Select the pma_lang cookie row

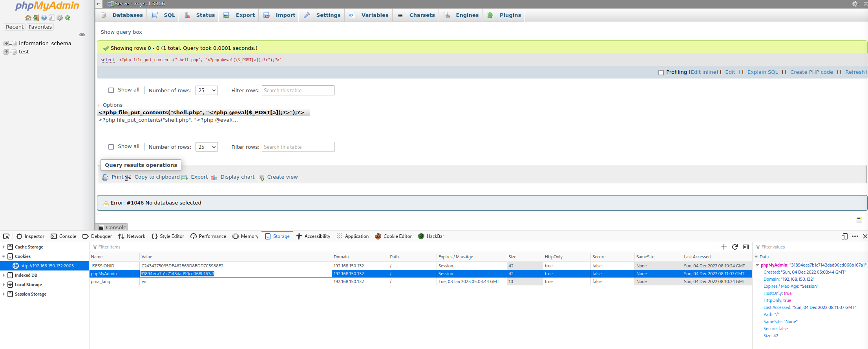[420, 281]
